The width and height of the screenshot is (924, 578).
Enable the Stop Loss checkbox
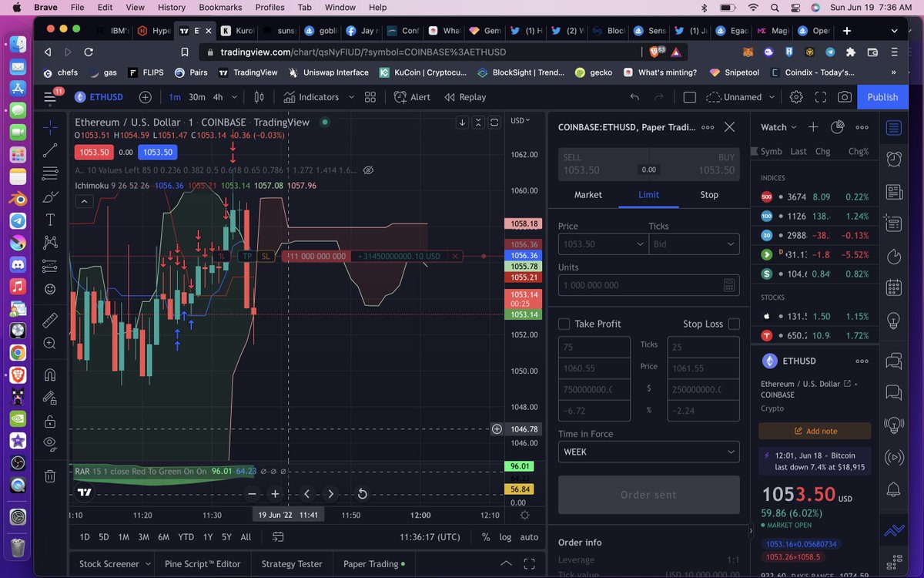pos(734,324)
